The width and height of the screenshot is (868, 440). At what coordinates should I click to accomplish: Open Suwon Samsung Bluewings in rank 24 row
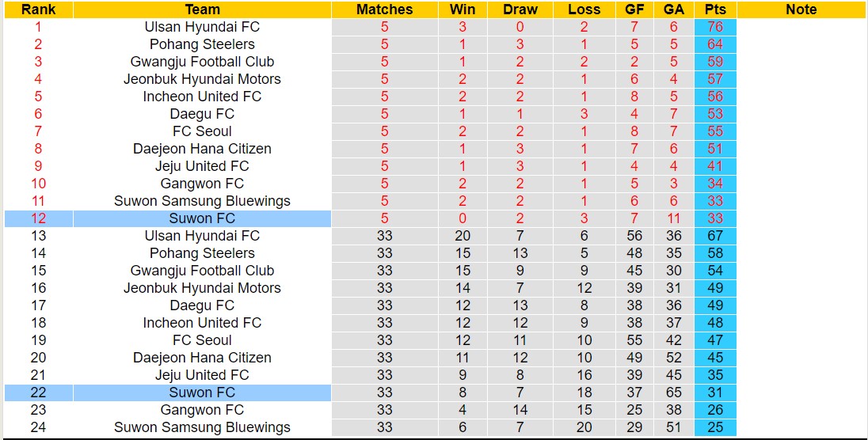[202, 427]
